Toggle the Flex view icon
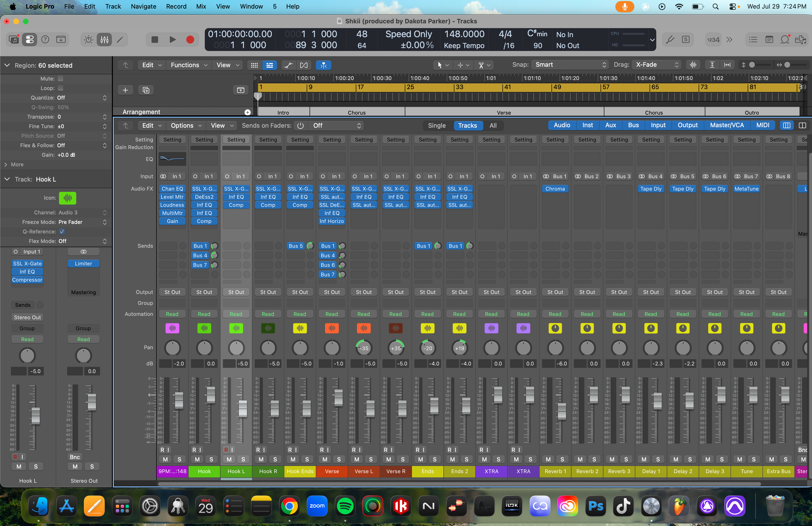Screen dimensions: 812x526 tap(304, 65)
